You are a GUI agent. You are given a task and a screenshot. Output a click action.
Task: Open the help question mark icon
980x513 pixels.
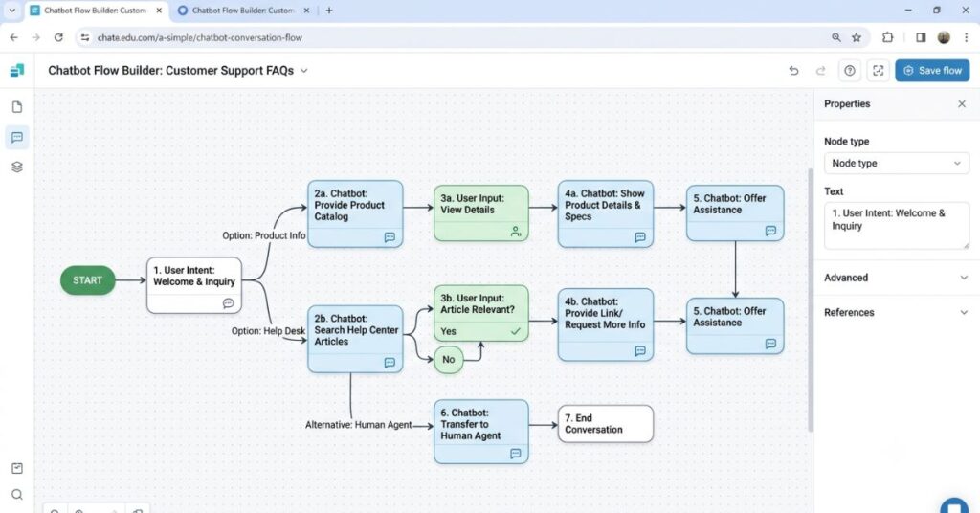tap(850, 71)
